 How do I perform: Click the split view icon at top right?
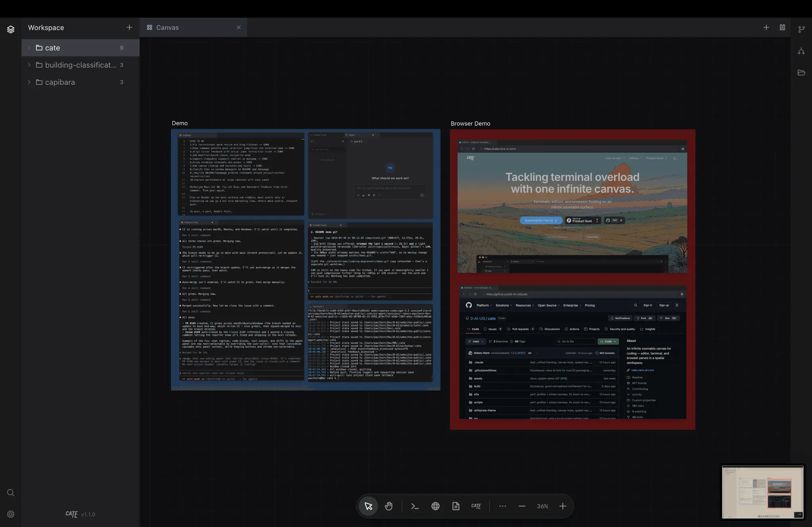point(782,27)
